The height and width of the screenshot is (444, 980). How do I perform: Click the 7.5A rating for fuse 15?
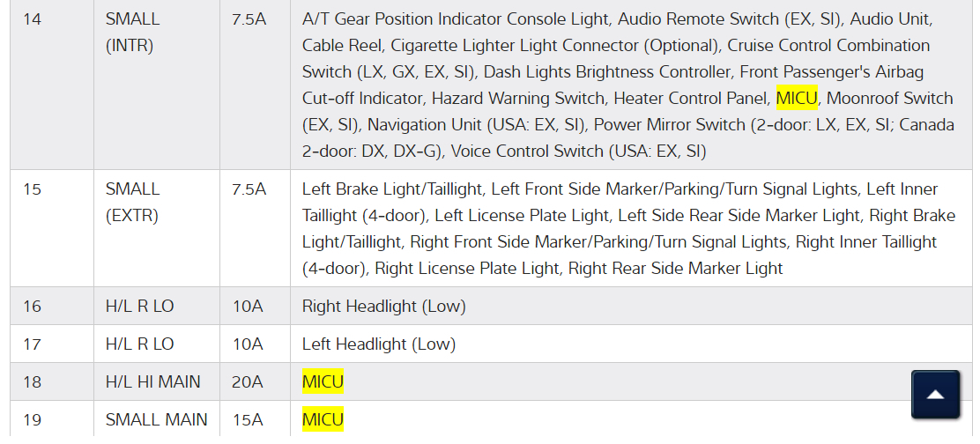(x=249, y=189)
